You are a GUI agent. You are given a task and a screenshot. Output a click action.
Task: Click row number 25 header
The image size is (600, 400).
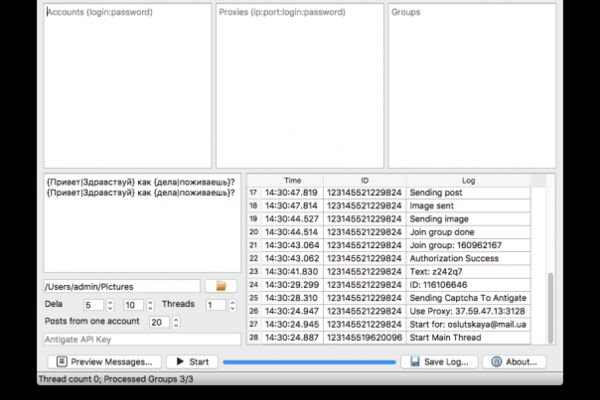(254, 298)
